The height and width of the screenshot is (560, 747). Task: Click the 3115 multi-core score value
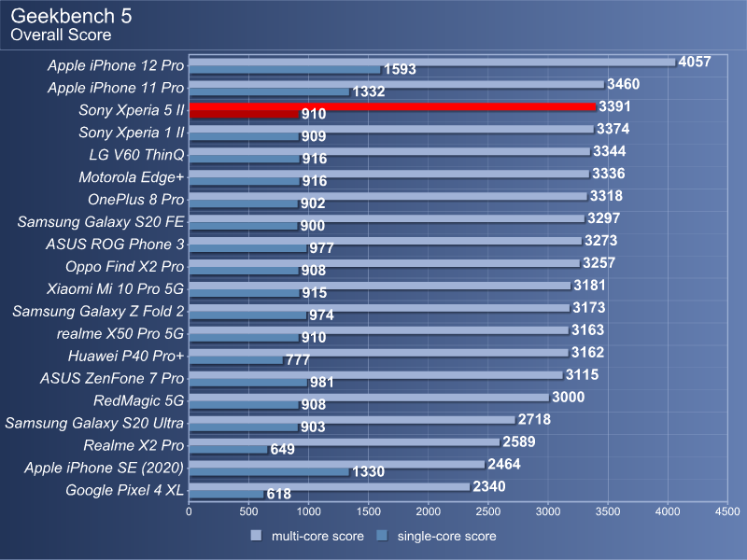point(582,375)
